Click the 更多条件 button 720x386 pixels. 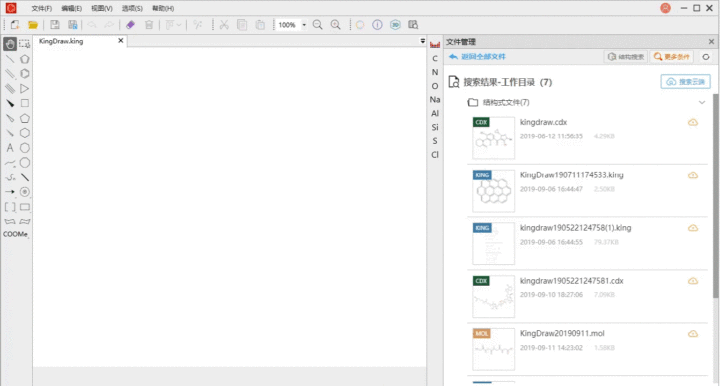pyautogui.click(x=672, y=57)
